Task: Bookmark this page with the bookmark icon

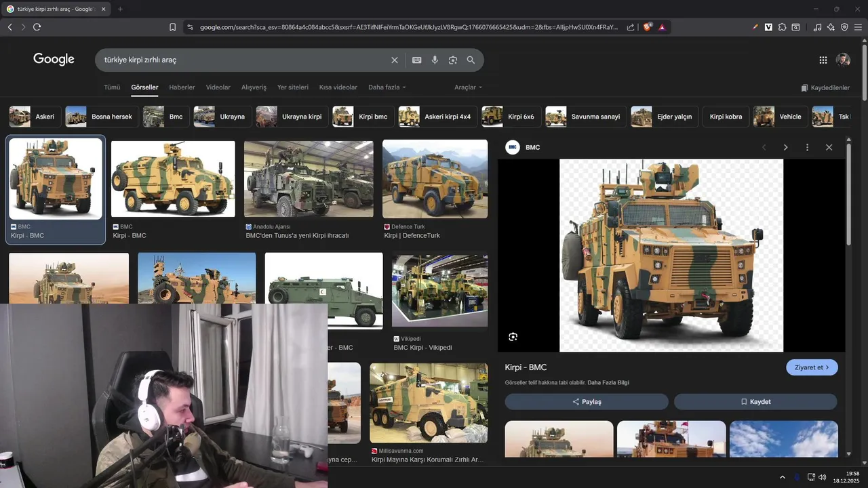Action: (x=172, y=27)
